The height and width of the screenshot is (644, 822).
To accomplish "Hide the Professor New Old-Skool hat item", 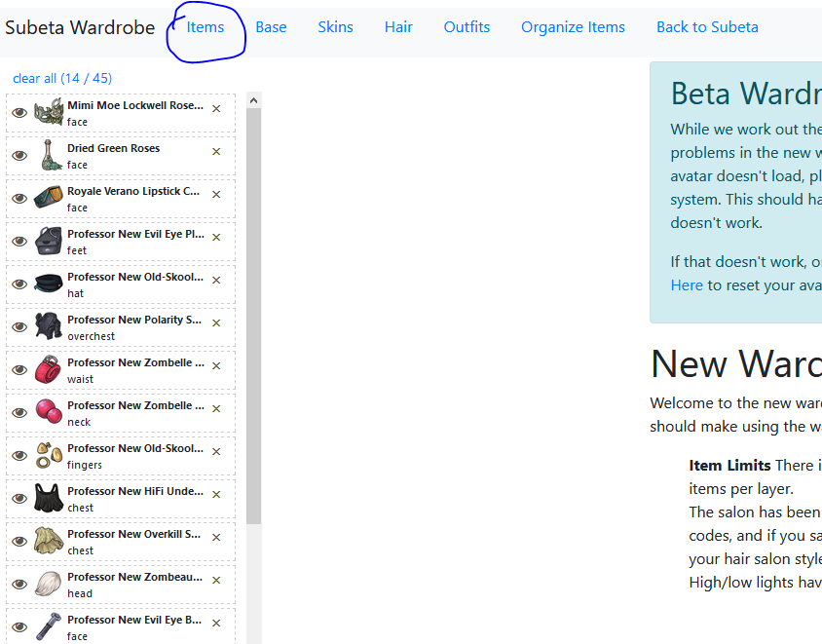I will pos(19,284).
